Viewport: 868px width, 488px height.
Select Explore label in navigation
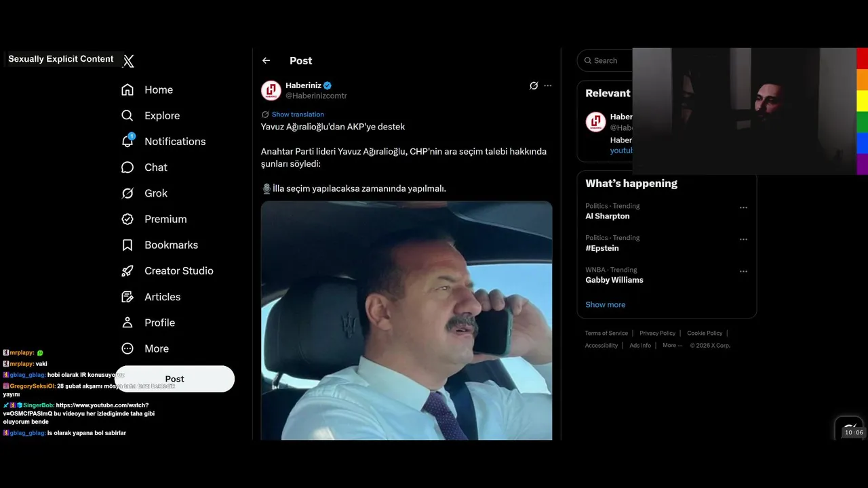point(162,115)
